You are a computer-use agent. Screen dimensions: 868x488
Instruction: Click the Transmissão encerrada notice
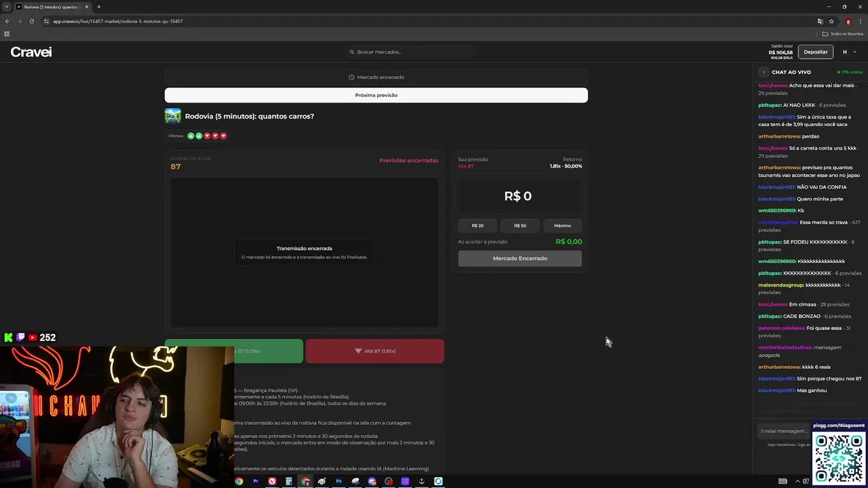tap(304, 252)
